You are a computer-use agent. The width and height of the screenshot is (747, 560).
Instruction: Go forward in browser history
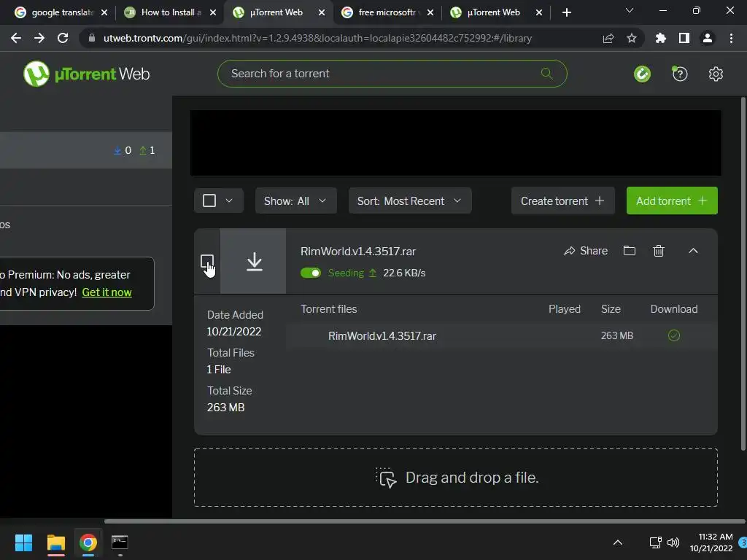click(39, 38)
